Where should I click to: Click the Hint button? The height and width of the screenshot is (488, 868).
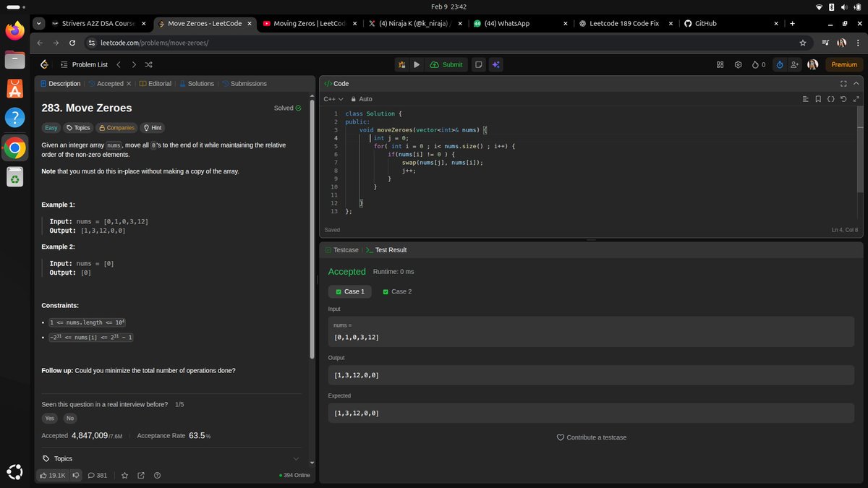pos(153,128)
